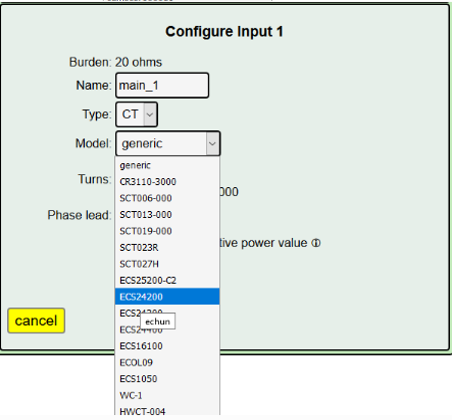Choose ECS1050 in the dropdown
This screenshot has width=452, height=420.
(167, 379)
